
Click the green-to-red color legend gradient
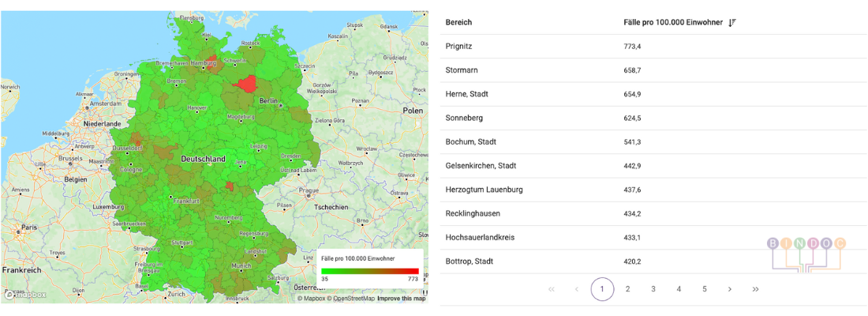(x=369, y=270)
